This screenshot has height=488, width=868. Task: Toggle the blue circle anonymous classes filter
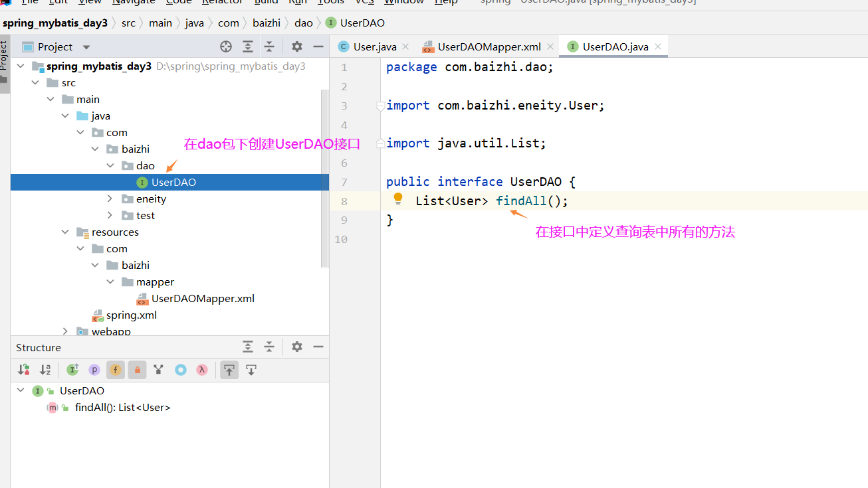click(181, 370)
